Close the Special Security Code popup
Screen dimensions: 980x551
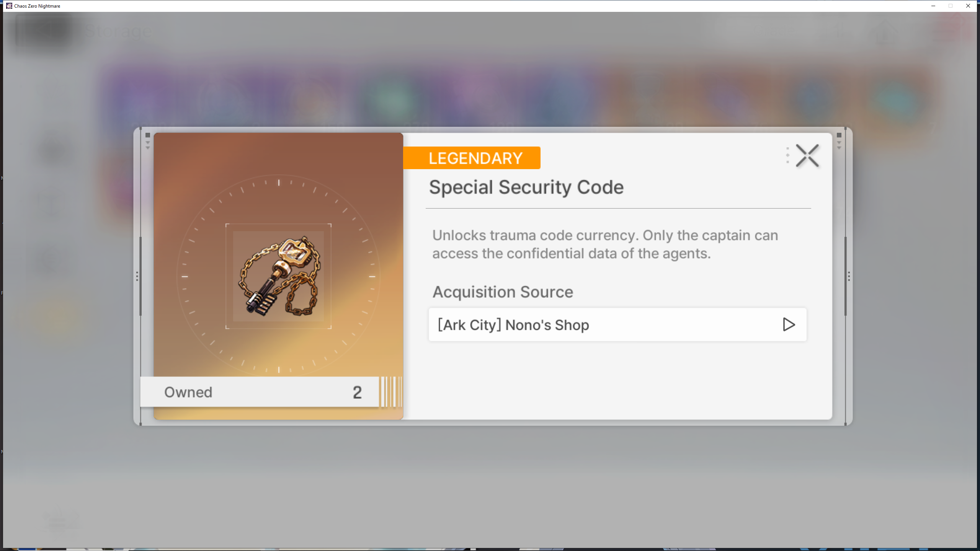(807, 155)
